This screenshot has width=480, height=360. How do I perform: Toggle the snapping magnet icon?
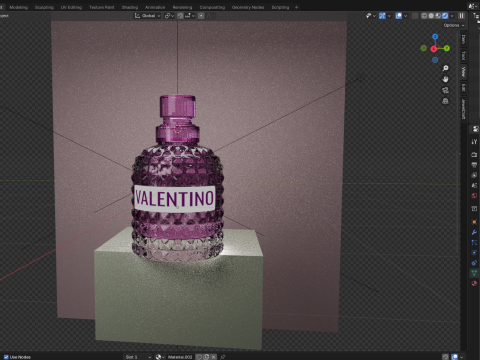pos(180,16)
